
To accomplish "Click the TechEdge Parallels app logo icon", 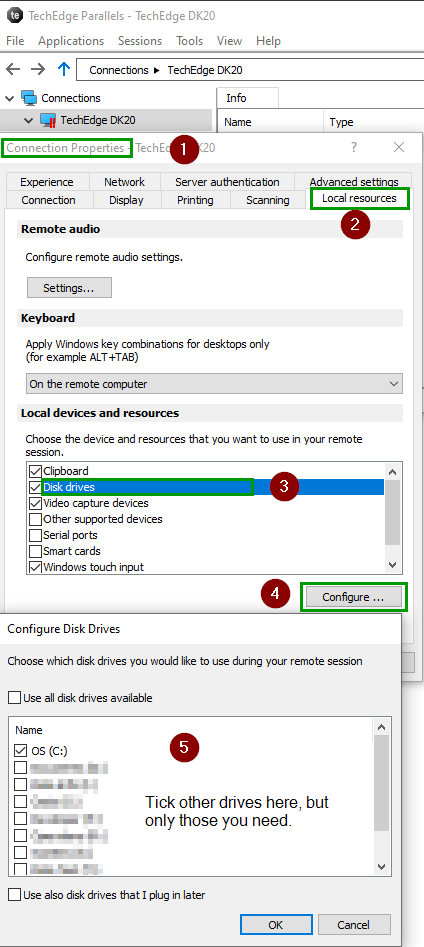I will click(x=14, y=16).
